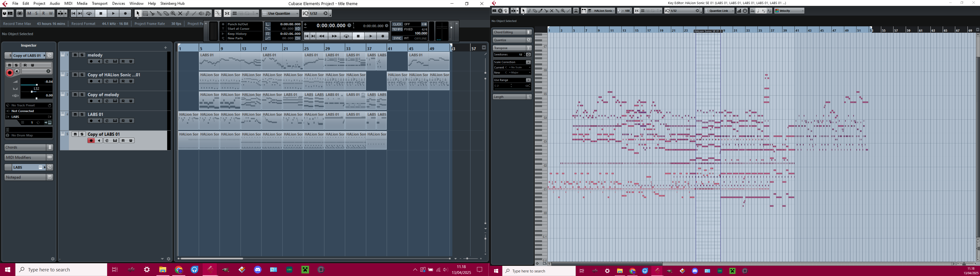Click the Record button in transport panel

click(x=383, y=36)
